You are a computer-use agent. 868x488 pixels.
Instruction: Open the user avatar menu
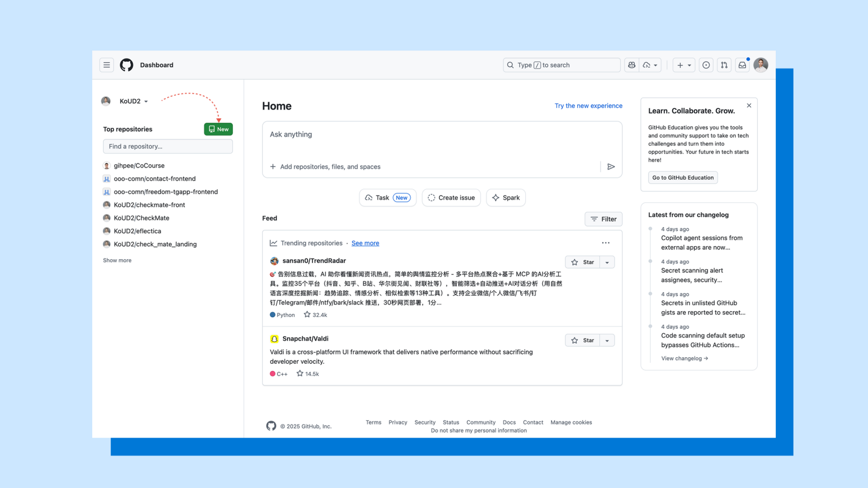coord(761,65)
